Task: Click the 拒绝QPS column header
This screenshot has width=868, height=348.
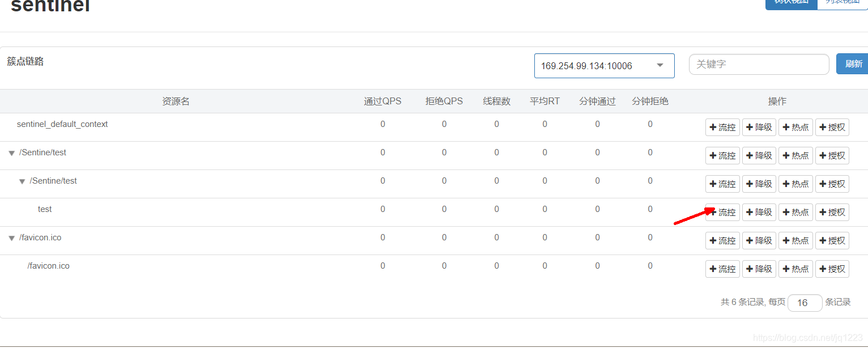Action: tap(444, 101)
